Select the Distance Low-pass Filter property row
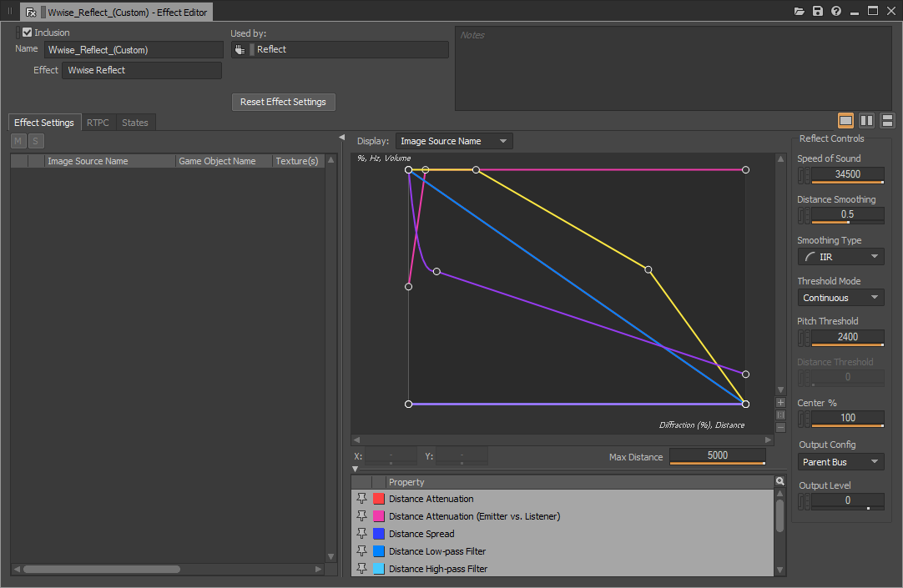903x588 pixels. click(x=562, y=551)
